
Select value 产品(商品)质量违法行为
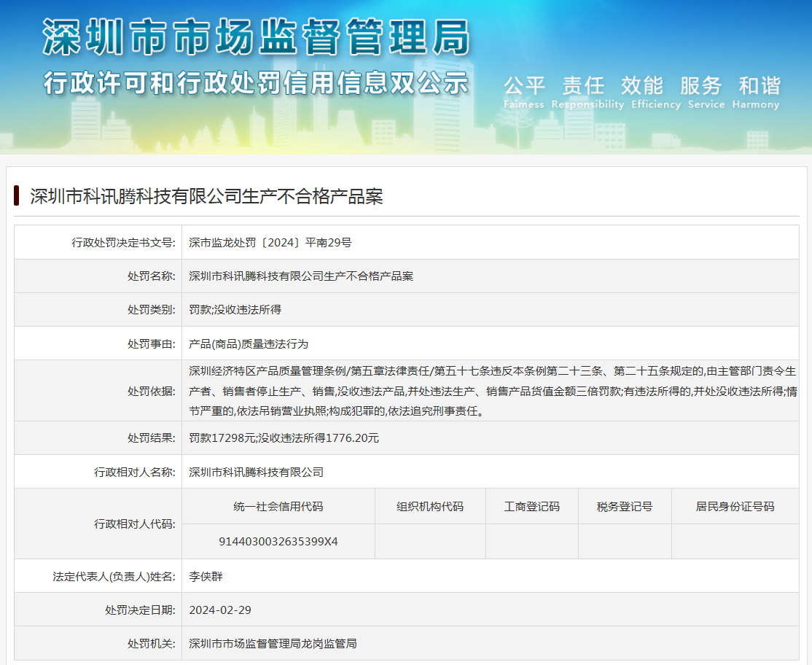pos(249,344)
